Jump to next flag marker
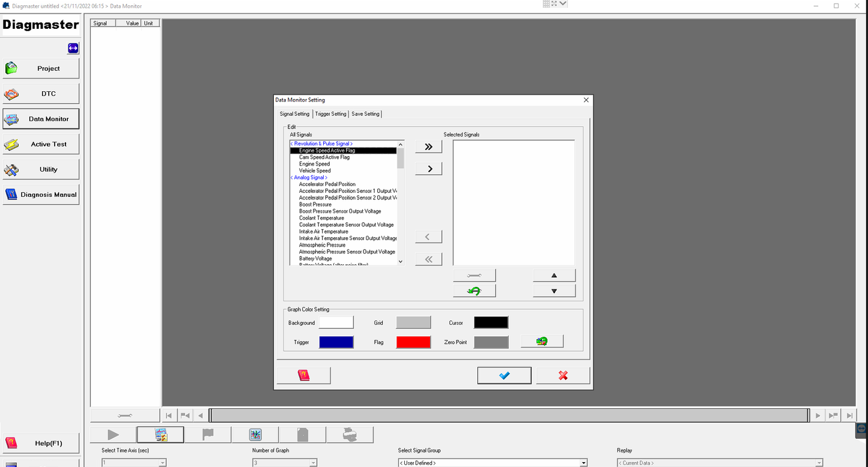 pos(833,415)
